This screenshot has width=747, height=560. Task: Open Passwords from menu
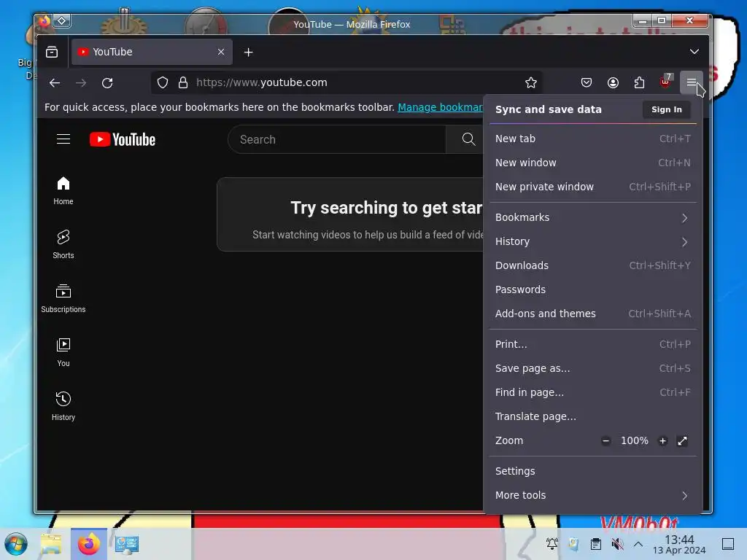(x=593, y=289)
